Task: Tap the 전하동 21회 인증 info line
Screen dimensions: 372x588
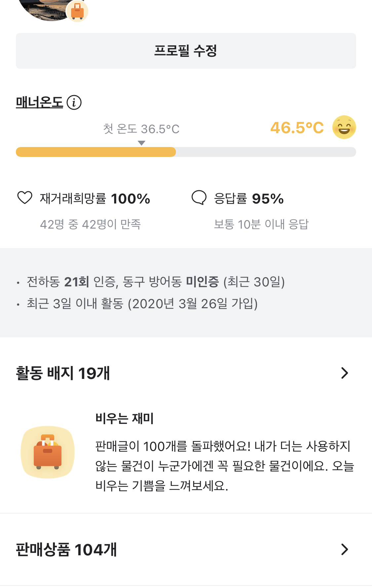Action: 155,282
